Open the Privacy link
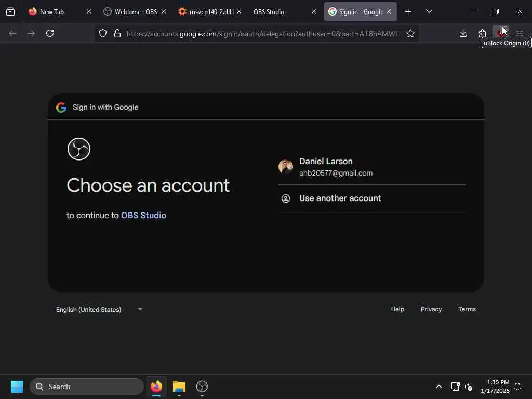This screenshot has width=532, height=399. (x=431, y=309)
